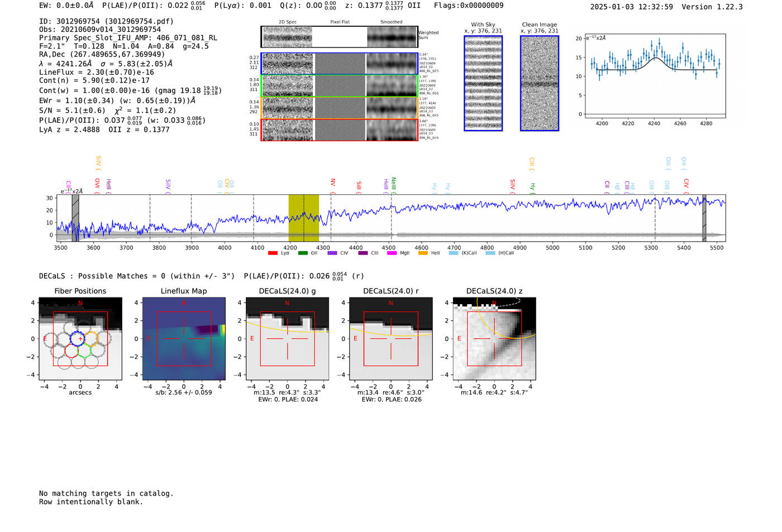Viewport: 782px width, 532px height.
Task: Select the blue-bordered 2D spectrum row
Action: (340, 64)
